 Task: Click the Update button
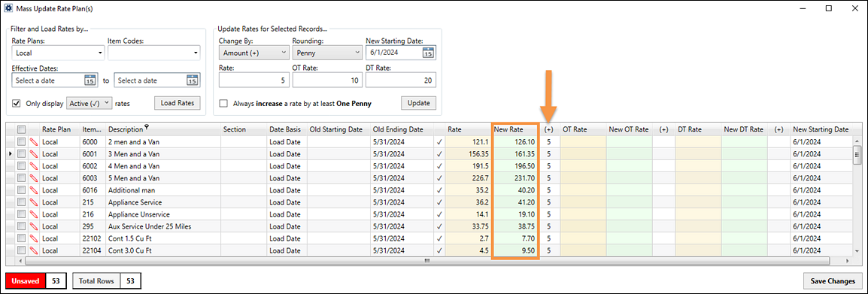418,103
